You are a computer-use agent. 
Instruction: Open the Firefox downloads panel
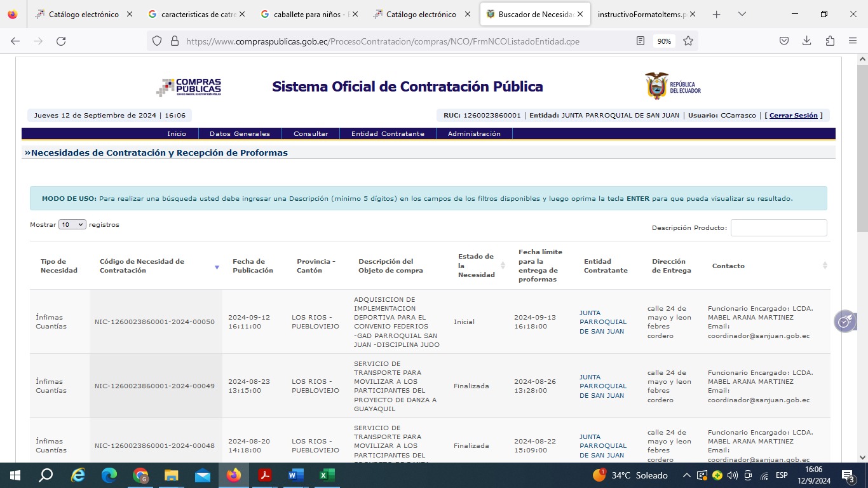(806, 41)
